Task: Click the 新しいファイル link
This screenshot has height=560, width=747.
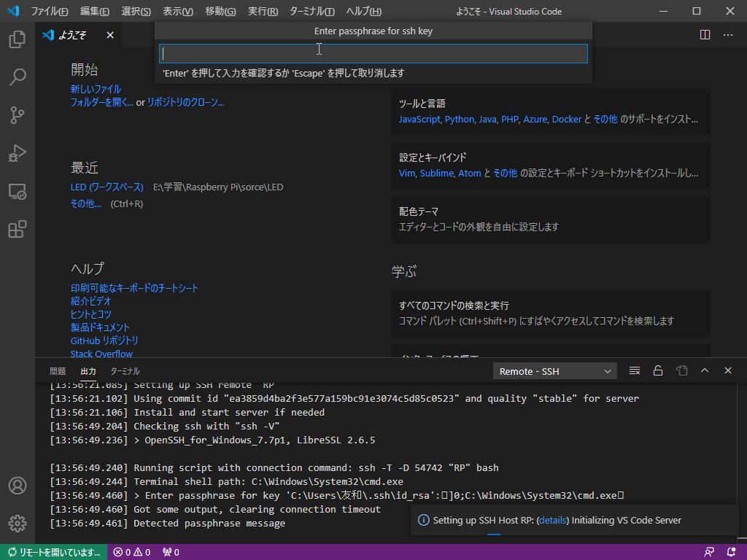Action: pos(96,89)
